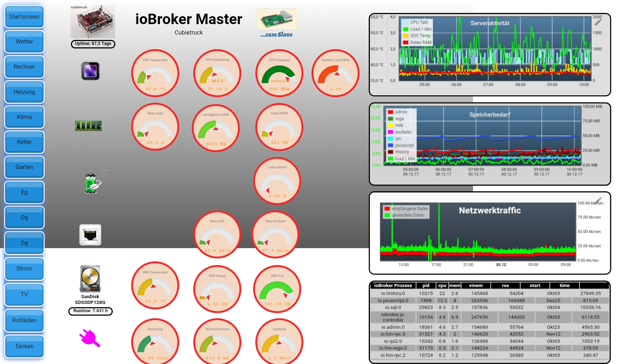Click the freies RAM red legend swatch
The width and height of the screenshot is (628, 364).
tap(405, 42)
